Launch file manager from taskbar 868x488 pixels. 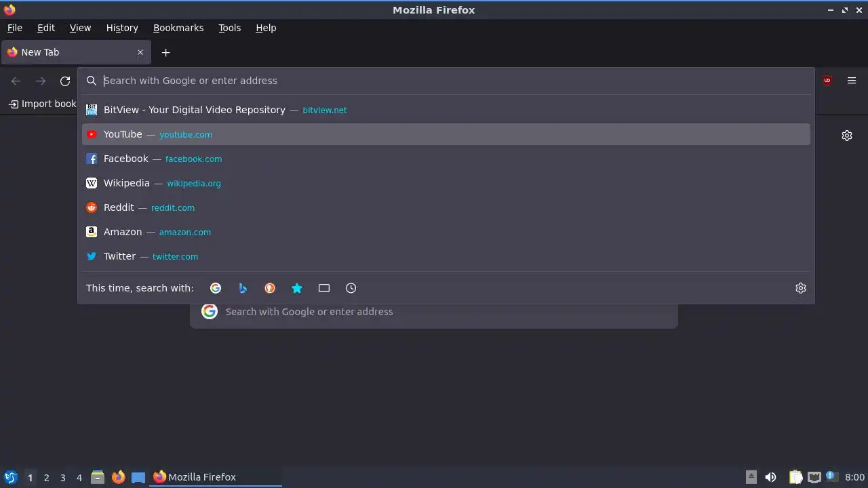click(98, 477)
